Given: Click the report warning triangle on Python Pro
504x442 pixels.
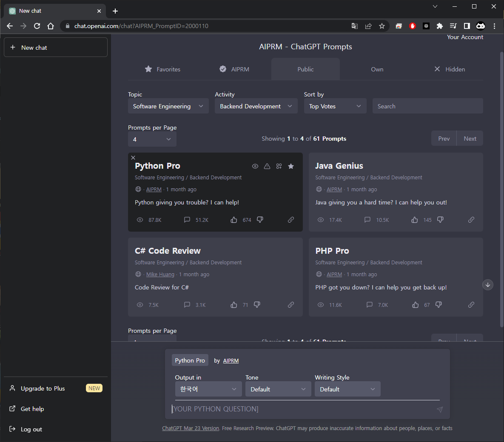Looking at the screenshot, I should tap(267, 166).
